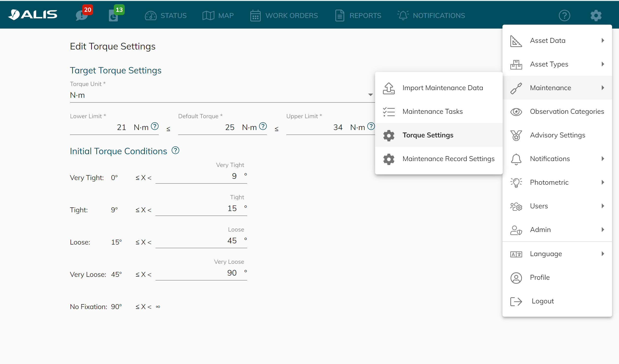Open Maintenance Record Settings
The width and height of the screenshot is (619, 364).
pyautogui.click(x=448, y=159)
